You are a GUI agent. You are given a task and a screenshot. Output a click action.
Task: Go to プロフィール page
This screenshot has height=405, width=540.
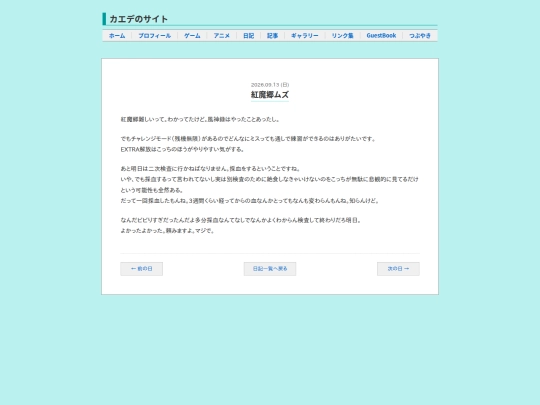155,36
